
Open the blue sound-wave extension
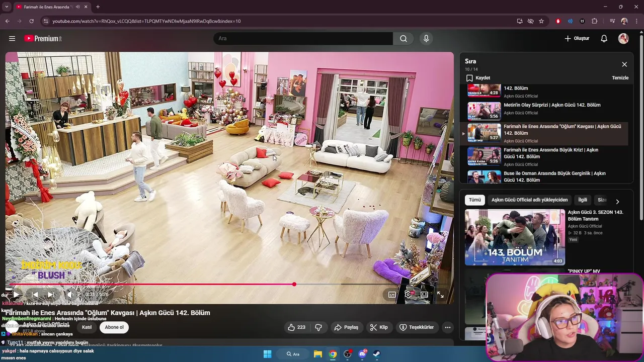pyautogui.click(x=570, y=21)
